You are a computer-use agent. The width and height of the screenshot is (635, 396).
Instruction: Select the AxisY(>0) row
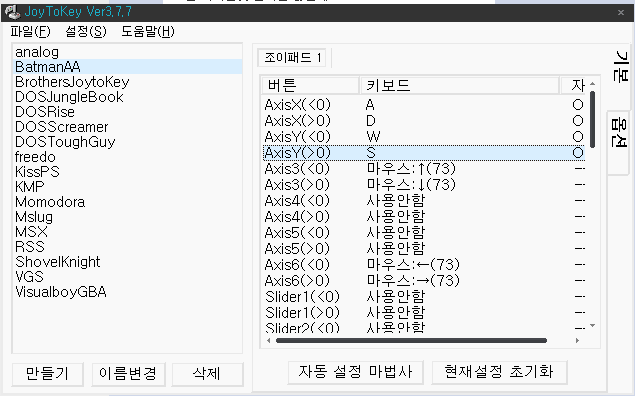point(424,153)
